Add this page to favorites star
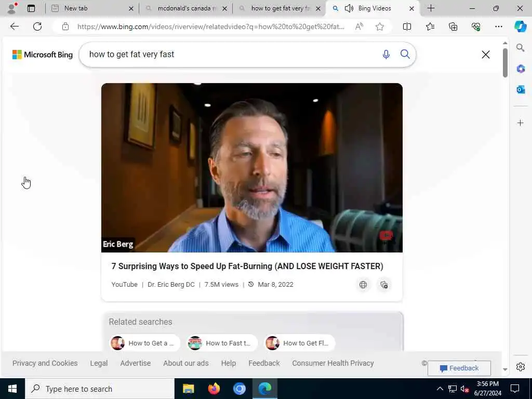 380,26
